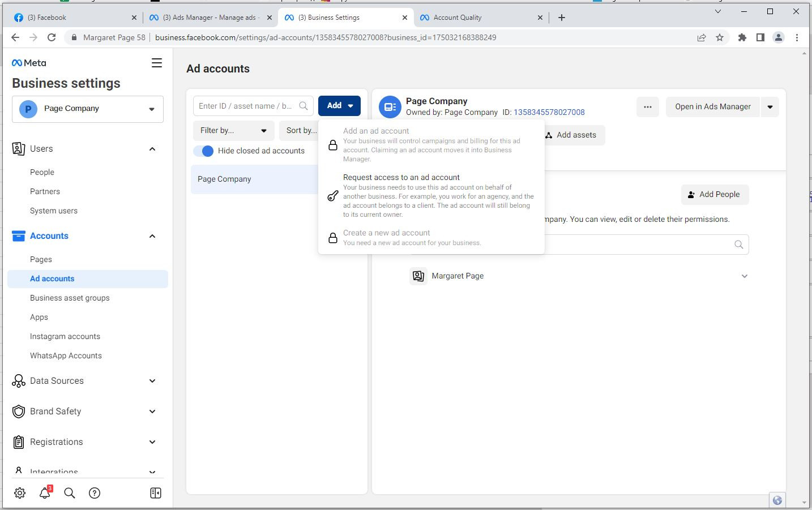Open Pages under Accounts
This screenshot has height=510, width=812.
41,259
